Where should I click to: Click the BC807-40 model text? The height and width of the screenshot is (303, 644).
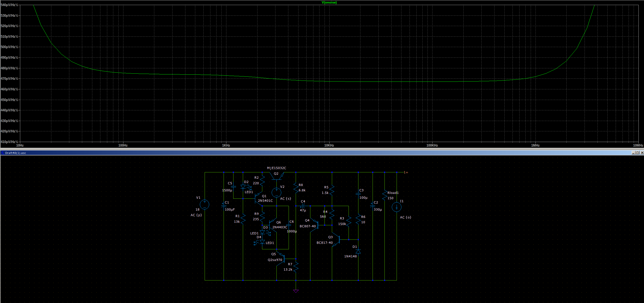[308, 226]
